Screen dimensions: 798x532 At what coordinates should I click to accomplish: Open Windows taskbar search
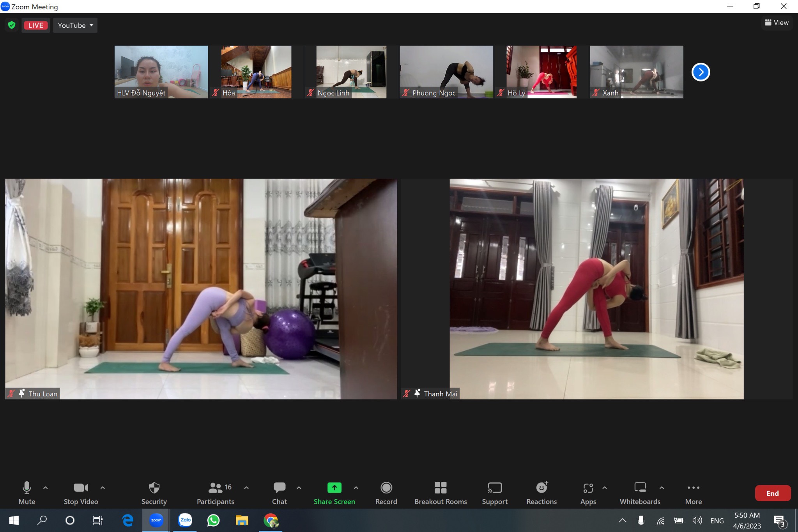coord(42,520)
